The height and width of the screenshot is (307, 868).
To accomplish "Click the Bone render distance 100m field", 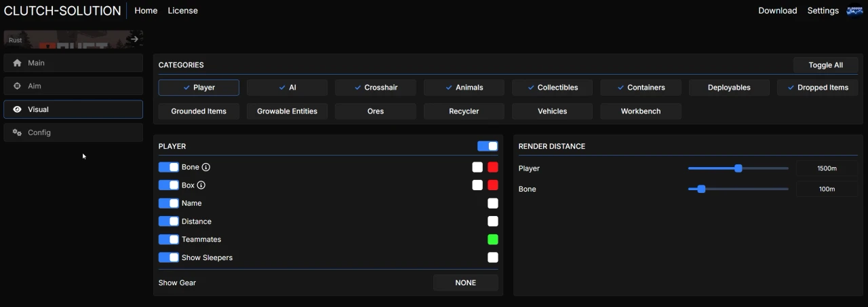I will [827, 189].
